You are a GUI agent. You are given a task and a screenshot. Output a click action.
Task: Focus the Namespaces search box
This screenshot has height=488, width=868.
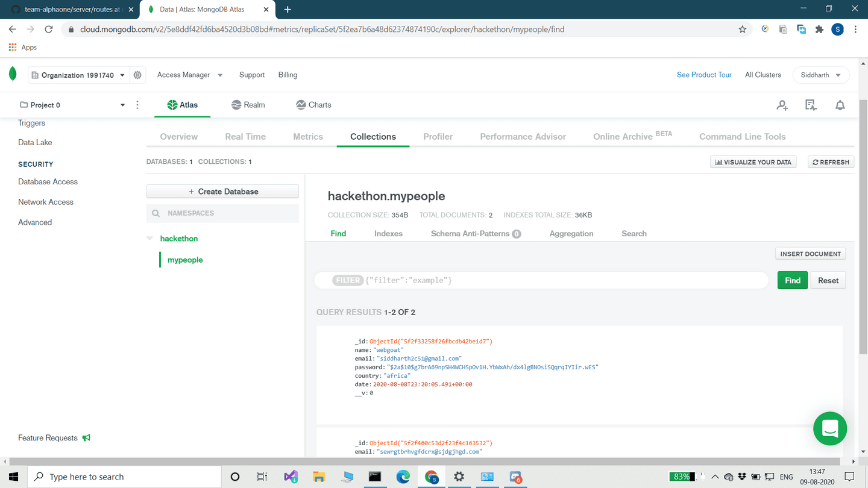coord(222,213)
